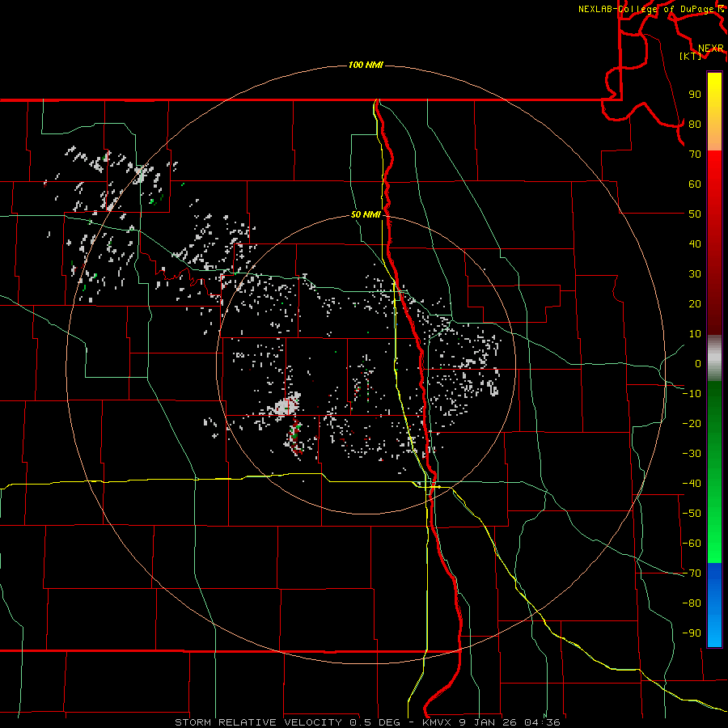The height and width of the screenshot is (728, 728).
Task: Click the "30" knot scale label
Action: [695, 274]
